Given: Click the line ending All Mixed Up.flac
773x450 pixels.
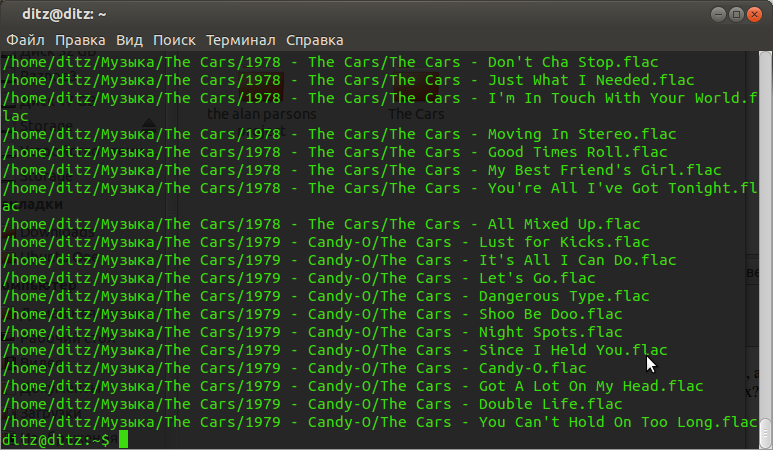Looking at the screenshot, I should 321,224.
